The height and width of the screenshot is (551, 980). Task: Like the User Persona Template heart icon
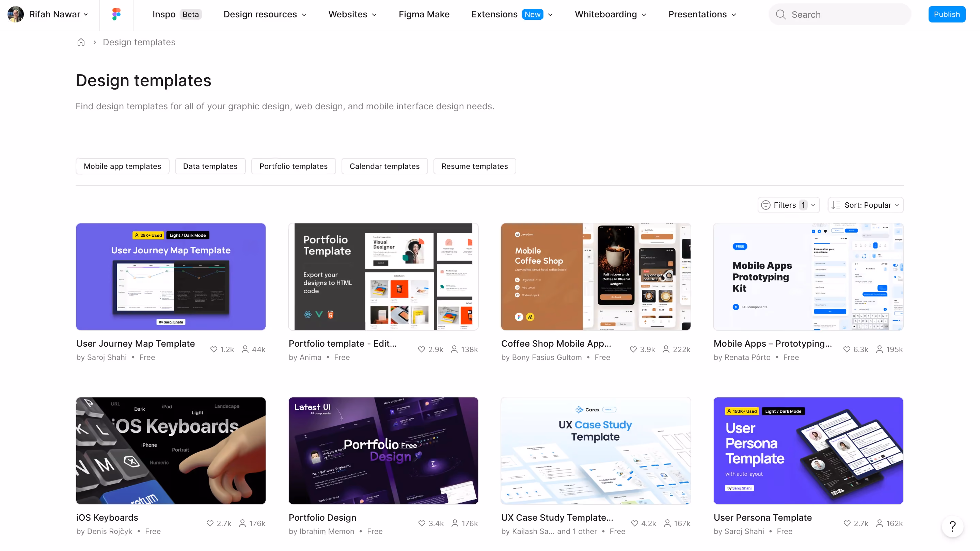coord(847,523)
